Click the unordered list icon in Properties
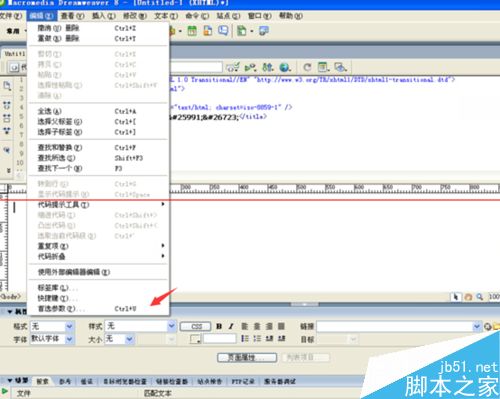 click(245, 339)
